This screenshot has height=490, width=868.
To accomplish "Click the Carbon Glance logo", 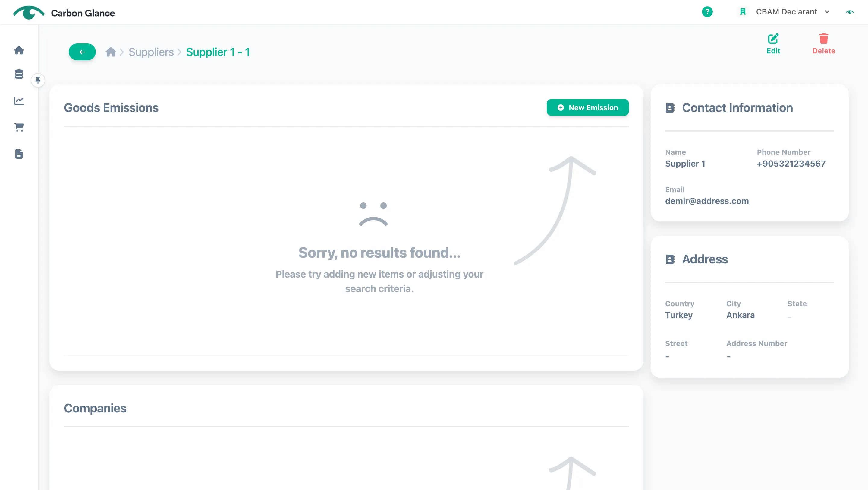I will point(64,13).
